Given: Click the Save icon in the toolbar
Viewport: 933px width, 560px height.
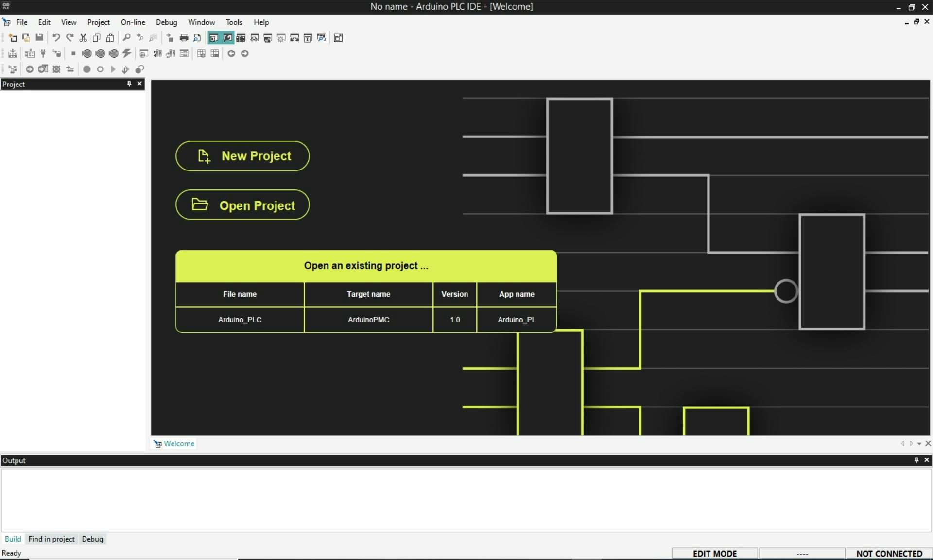Looking at the screenshot, I should coord(39,37).
